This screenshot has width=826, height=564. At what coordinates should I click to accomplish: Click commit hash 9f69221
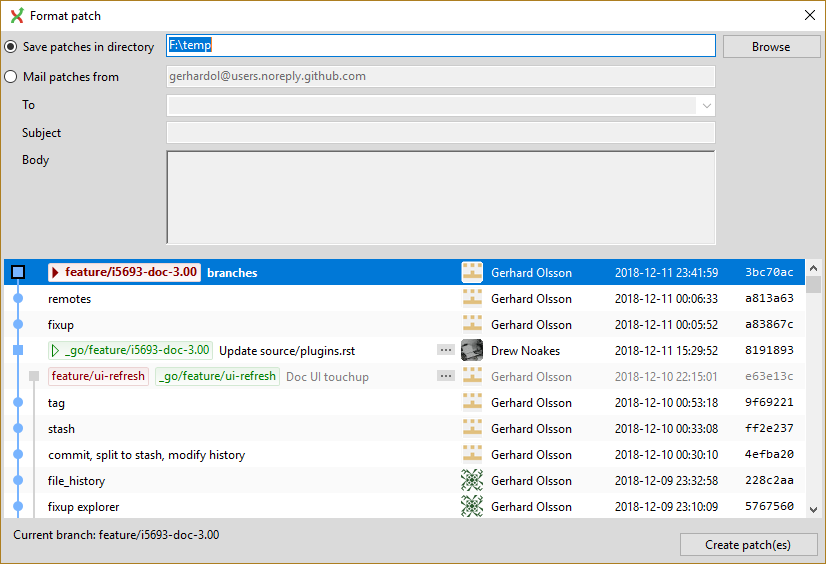click(769, 402)
